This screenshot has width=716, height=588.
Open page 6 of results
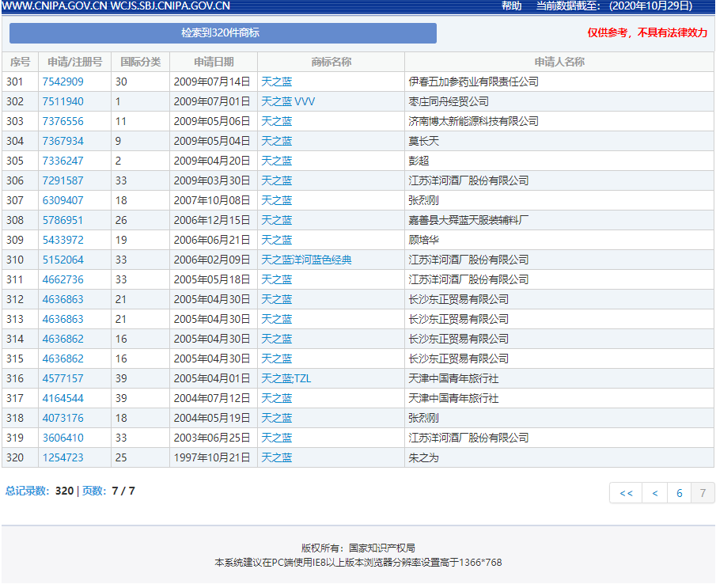click(679, 493)
